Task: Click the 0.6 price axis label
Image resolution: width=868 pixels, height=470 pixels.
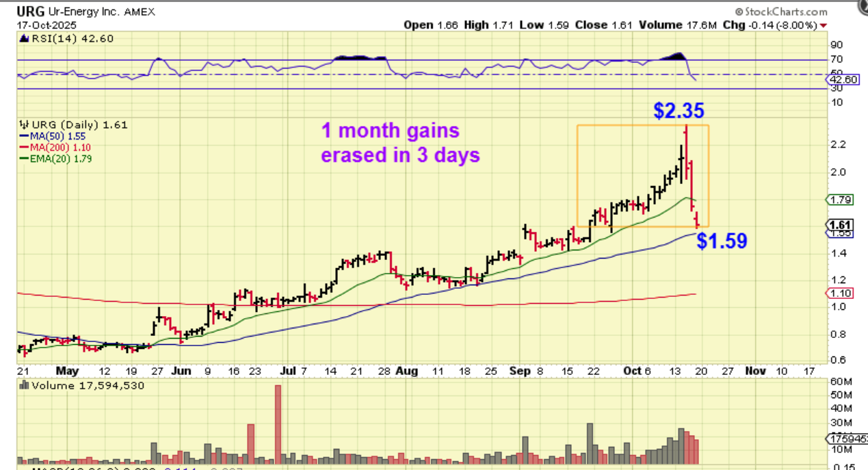Action: 838,360
